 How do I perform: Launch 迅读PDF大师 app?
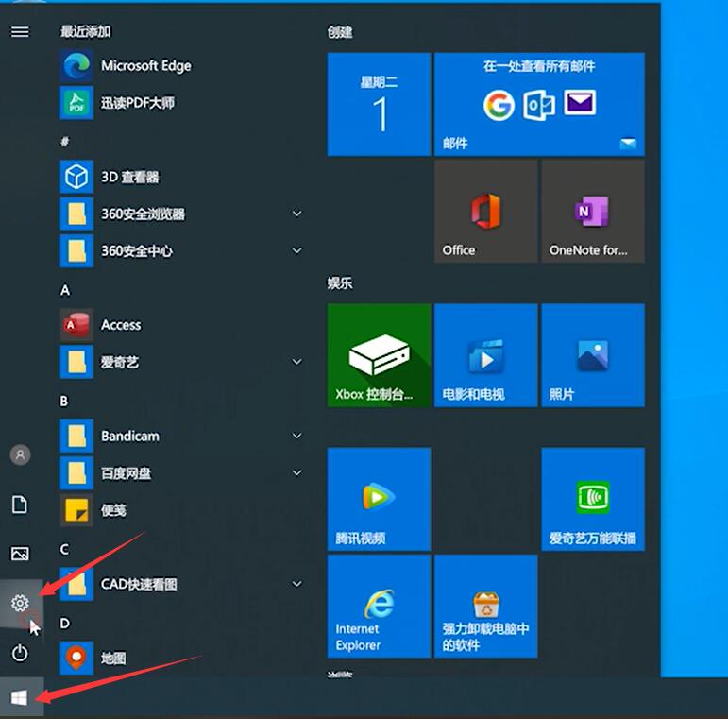181,103
